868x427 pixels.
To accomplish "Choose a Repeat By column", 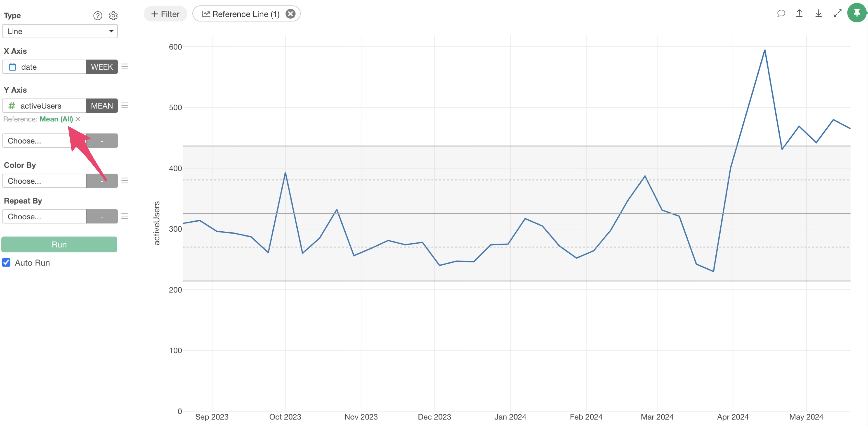I will click(x=44, y=216).
